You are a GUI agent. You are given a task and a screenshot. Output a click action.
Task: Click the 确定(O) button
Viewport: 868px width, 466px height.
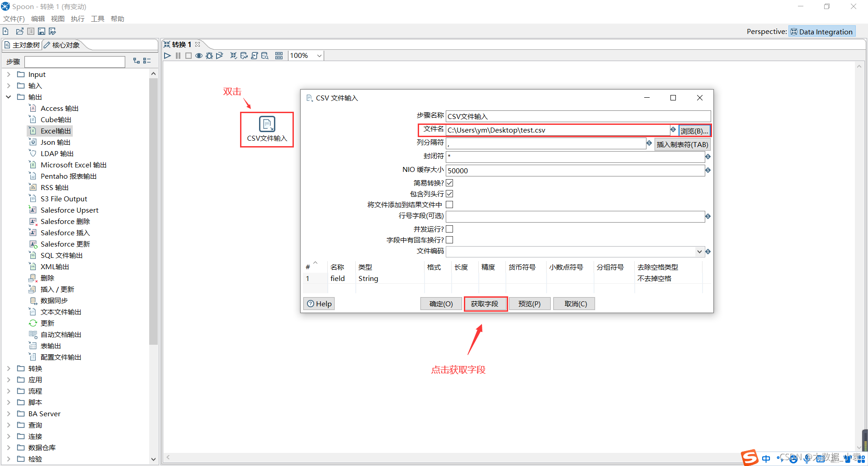click(x=441, y=304)
